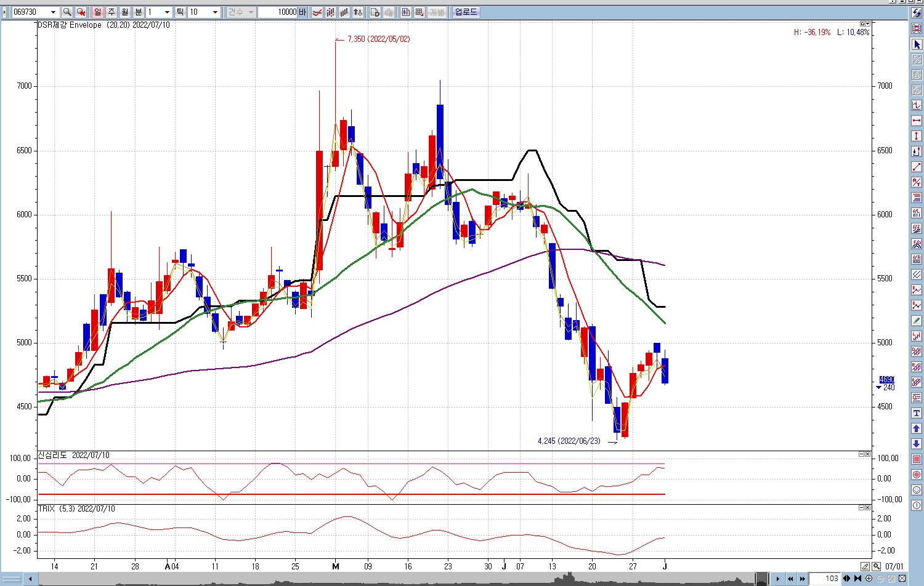Image resolution: width=924 pixels, height=586 pixels.
Task: Select the vertical line drawing tool
Action: pos(917,136)
